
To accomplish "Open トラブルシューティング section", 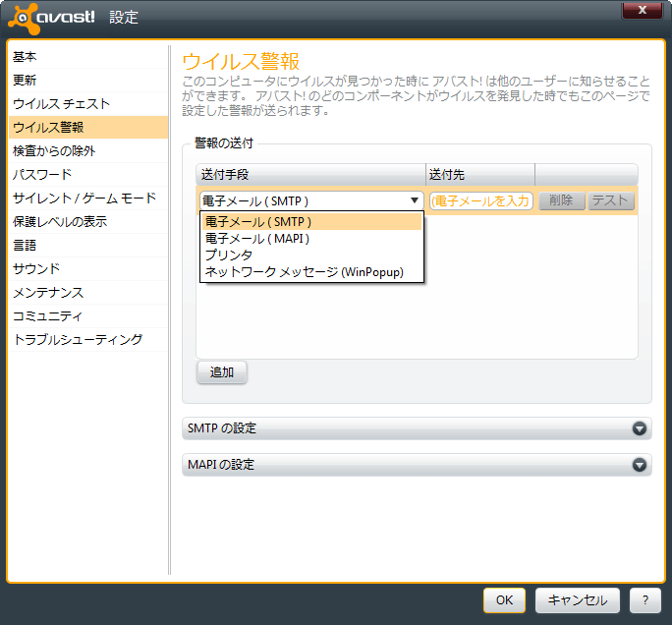I will point(88,339).
